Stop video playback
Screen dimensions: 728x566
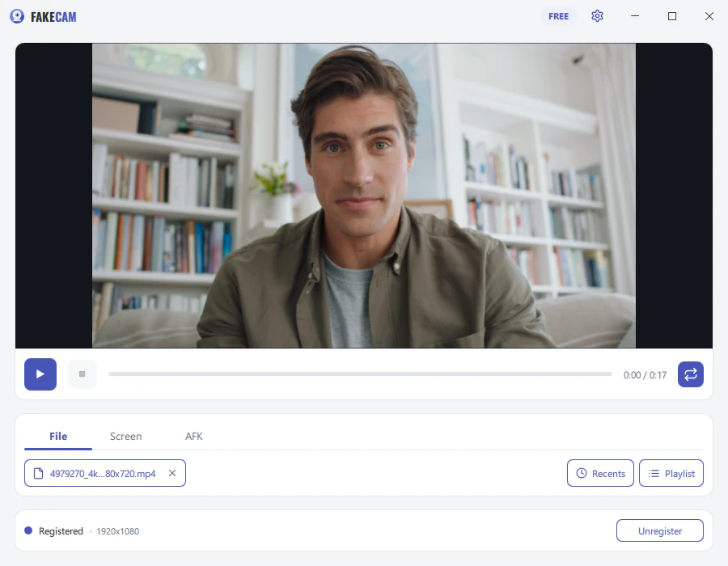[x=83, y=374]
